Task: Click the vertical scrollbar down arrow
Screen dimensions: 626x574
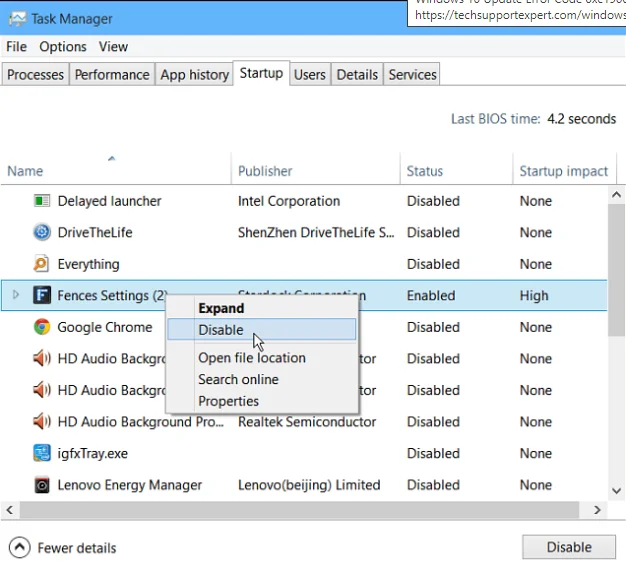Action: coord(616,491)
